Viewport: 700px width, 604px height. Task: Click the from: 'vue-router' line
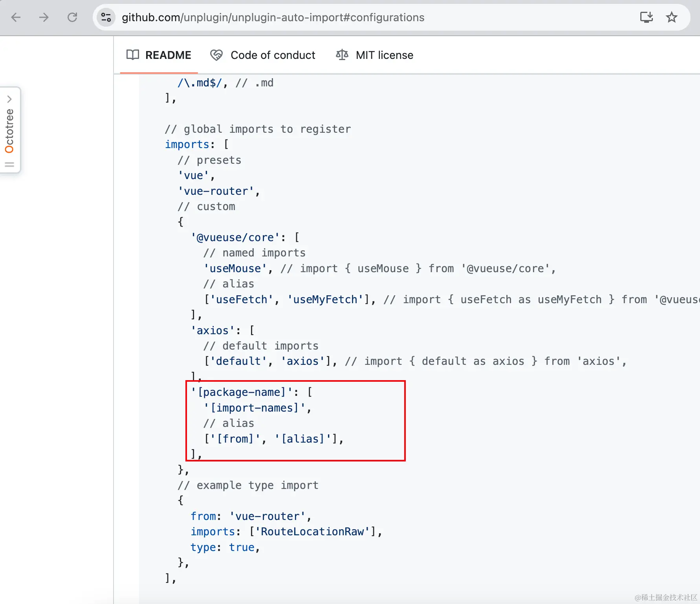tap(251, 516)
